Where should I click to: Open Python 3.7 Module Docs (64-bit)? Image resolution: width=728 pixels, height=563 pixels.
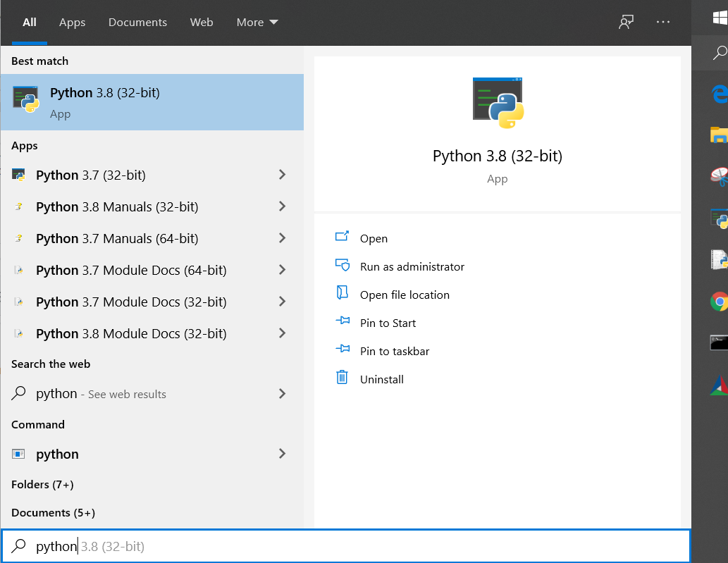click(152, 270)
